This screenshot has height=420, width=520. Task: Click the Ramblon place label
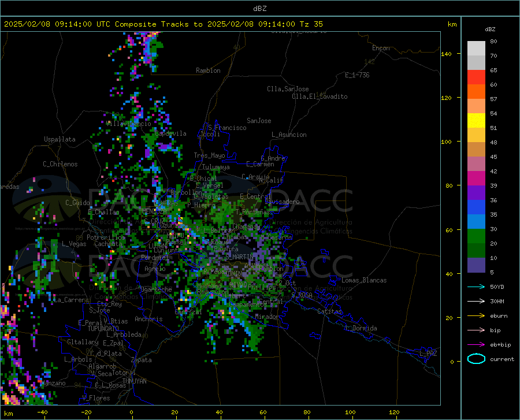pos(208,70)
